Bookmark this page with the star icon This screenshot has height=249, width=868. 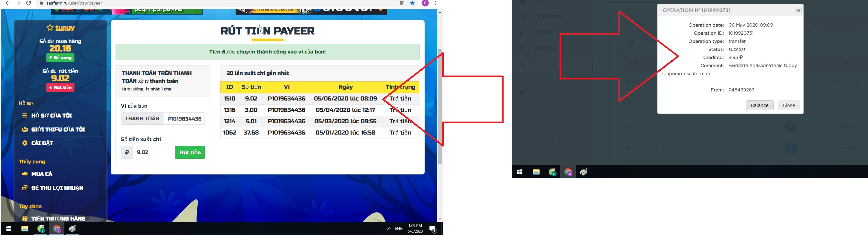point(412,3)
